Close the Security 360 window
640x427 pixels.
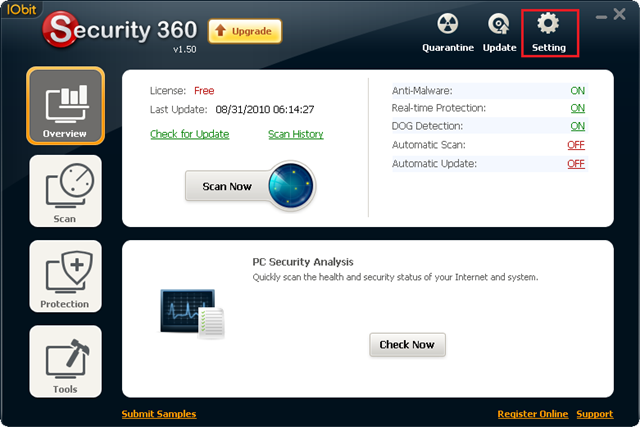pyautogui.click(x=619, y=14)
